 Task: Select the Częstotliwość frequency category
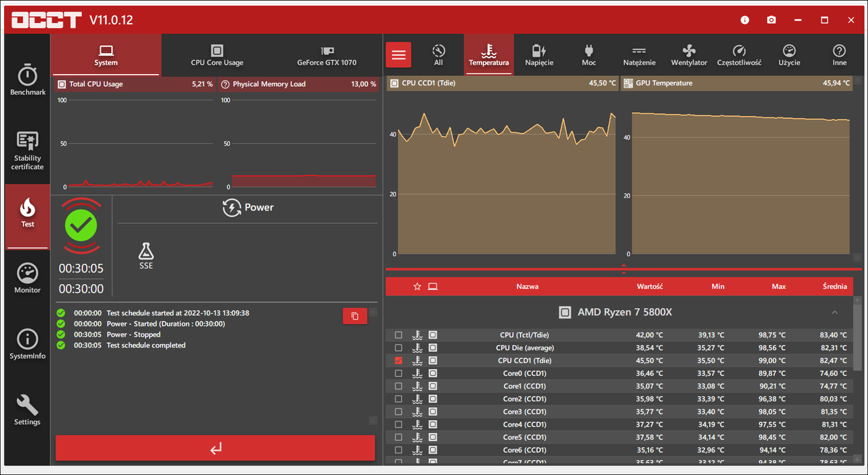(x=740, y=55)
